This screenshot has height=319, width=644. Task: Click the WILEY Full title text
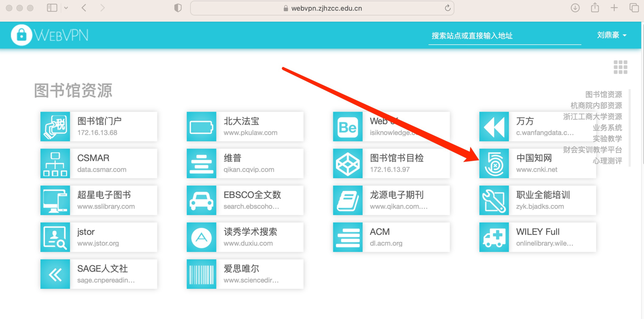pos(538,232)
